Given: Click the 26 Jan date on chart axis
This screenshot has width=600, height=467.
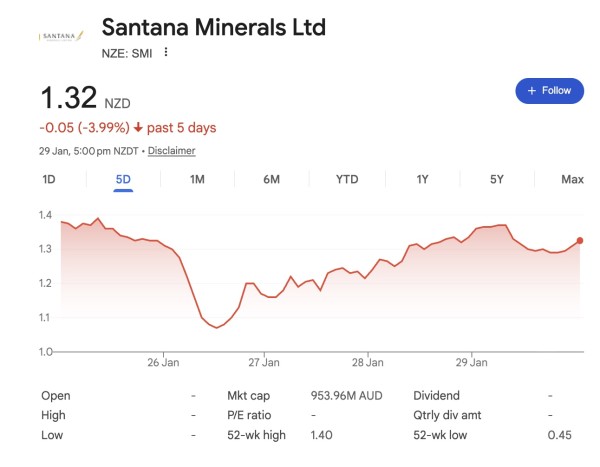Looking at the screenshot, I should pos(163,362).
